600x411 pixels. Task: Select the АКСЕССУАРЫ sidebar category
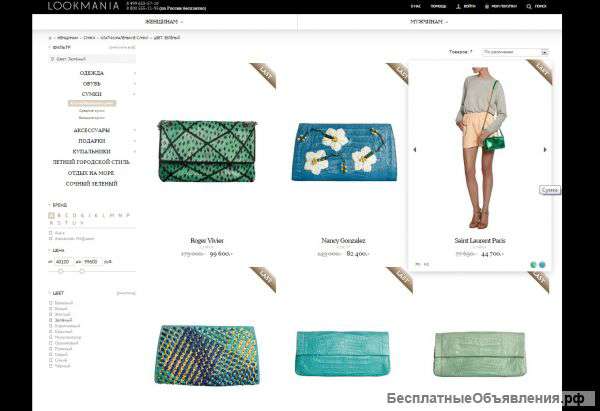coord(91,130)
